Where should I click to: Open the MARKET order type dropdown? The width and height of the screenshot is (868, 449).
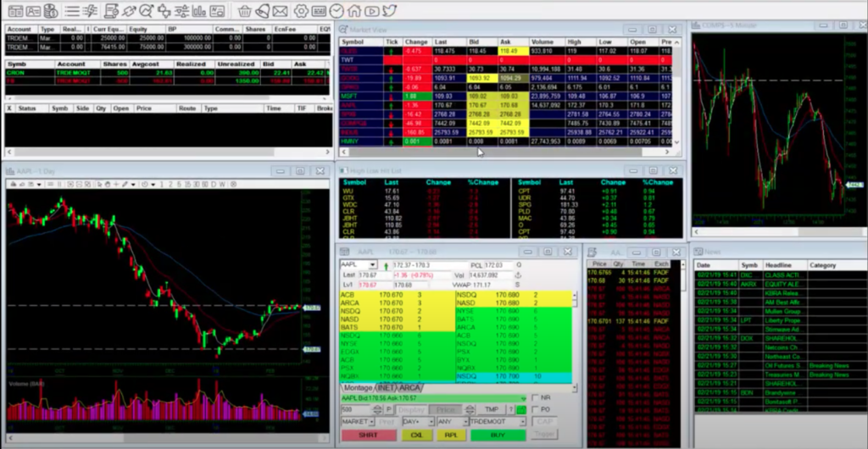(371, 422)
